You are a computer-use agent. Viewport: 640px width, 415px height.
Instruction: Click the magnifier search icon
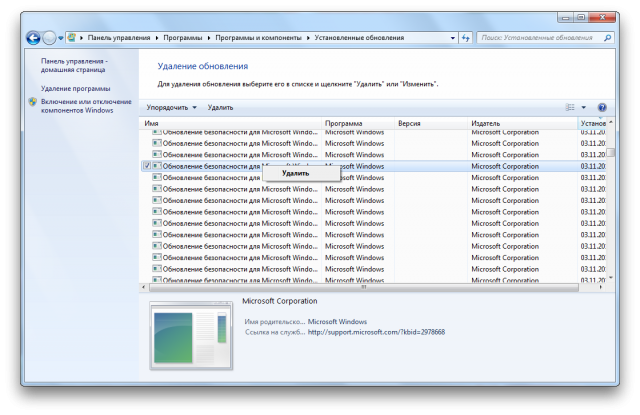tap(607, 38)
